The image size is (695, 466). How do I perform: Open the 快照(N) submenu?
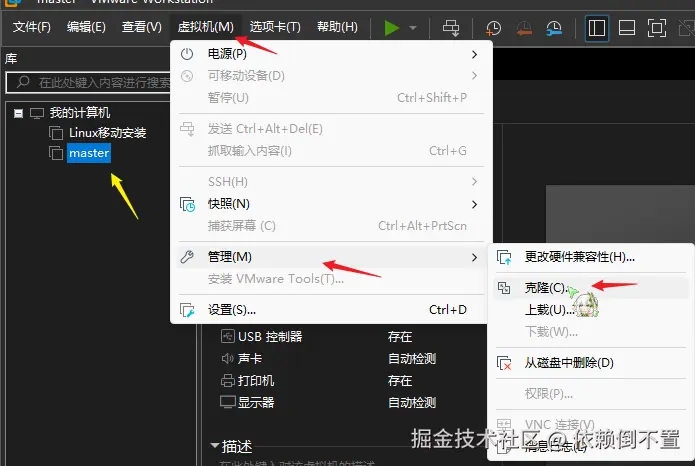331,204
